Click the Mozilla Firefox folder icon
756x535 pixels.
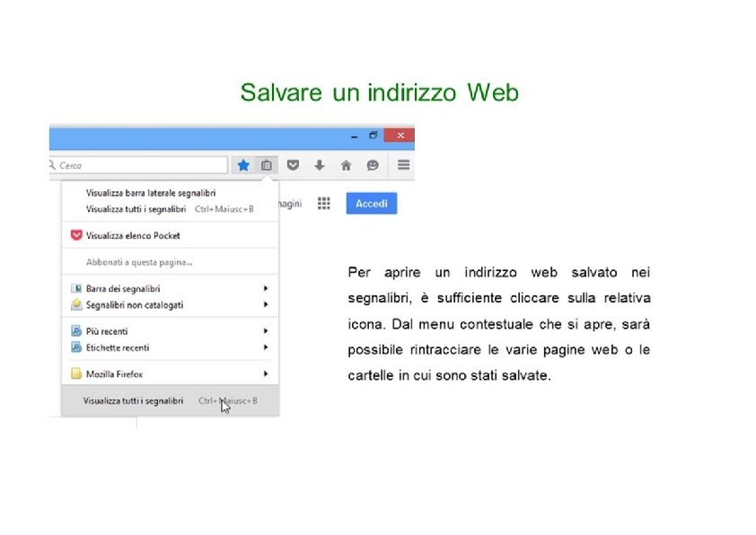76,373
